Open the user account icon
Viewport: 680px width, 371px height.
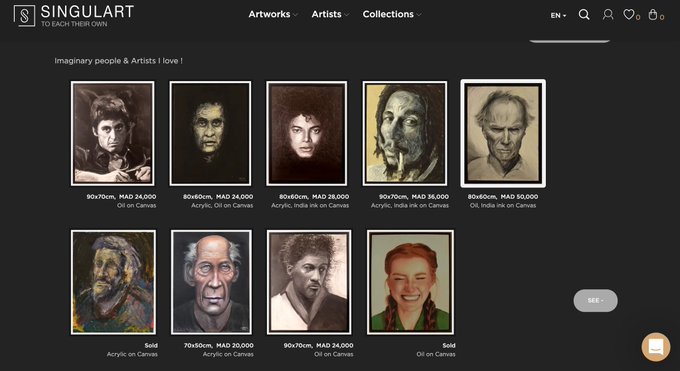608,15
